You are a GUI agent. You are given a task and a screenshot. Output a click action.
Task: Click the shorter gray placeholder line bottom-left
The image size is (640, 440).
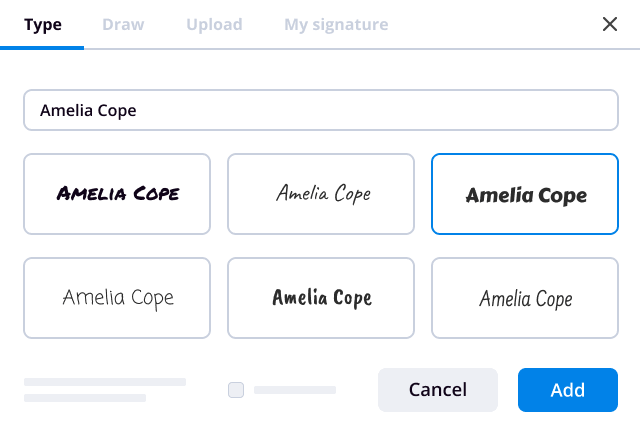click(85, 398)
